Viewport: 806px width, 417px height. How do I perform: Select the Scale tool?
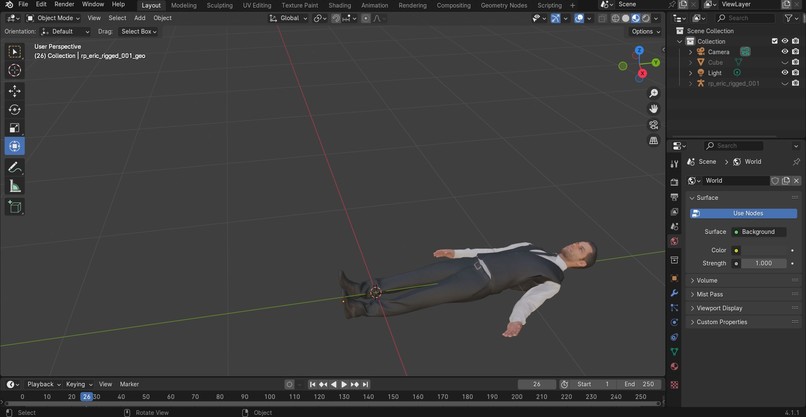[14, 128]
